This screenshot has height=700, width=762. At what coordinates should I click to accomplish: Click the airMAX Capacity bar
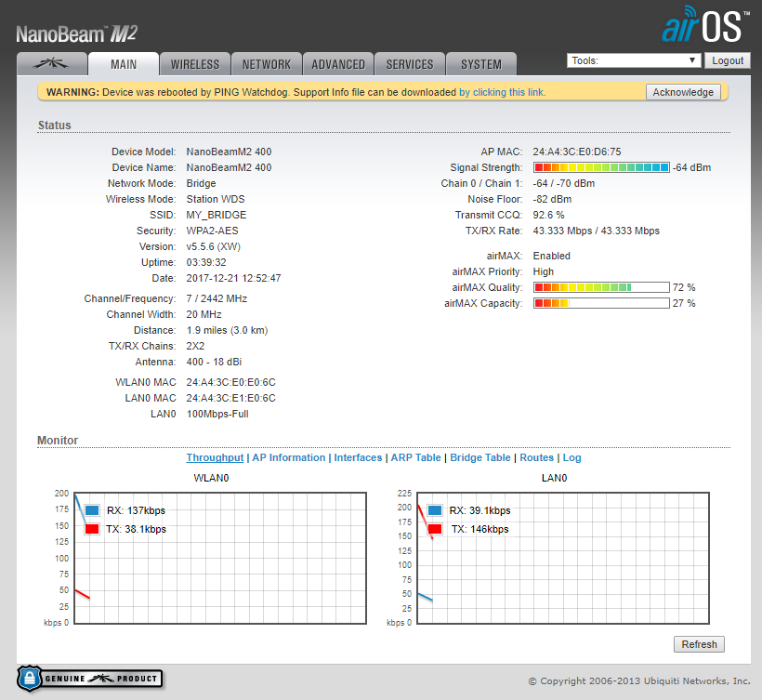coord(601,303)
